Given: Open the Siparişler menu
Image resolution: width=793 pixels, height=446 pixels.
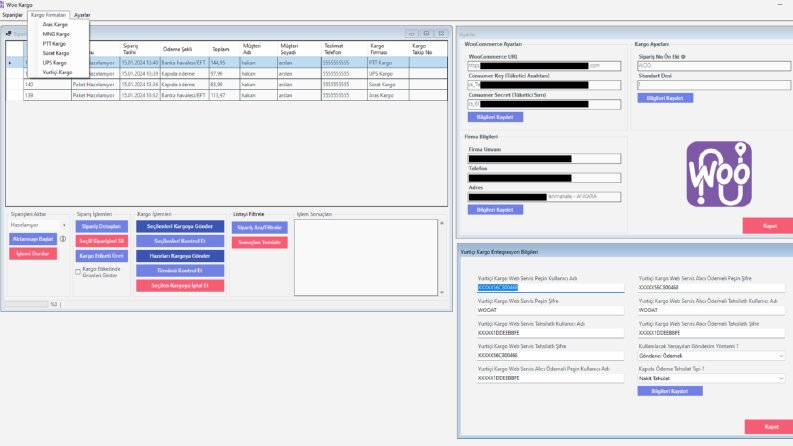Looking at the screenshot, I should [13, 15].
